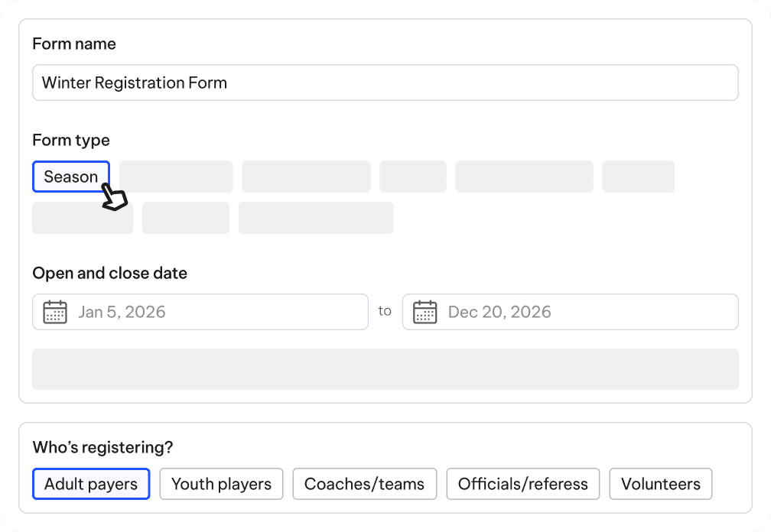This screenshot has height=532, width=771.
Task: Click the 'to' label between the date fields
Action: point(385,310)
